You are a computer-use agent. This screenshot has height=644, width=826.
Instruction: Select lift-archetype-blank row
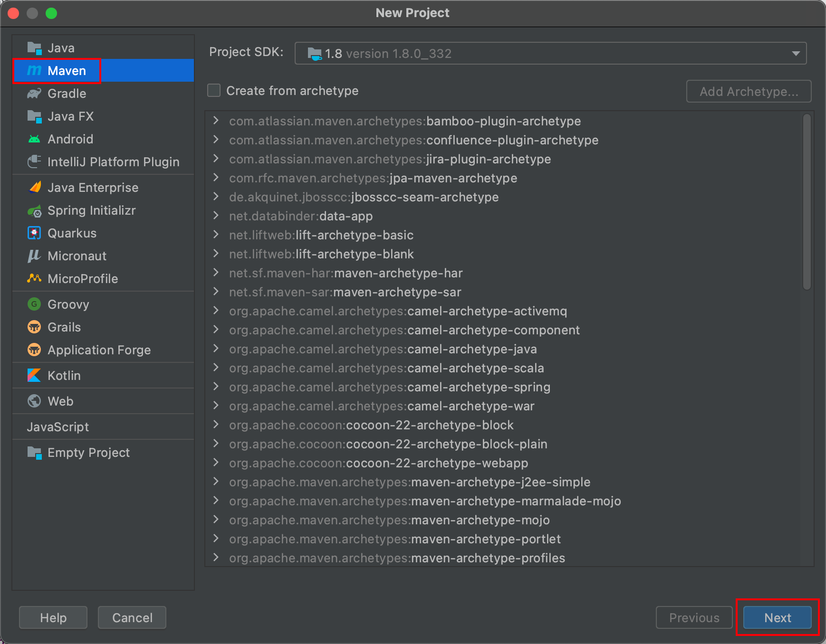503,254
